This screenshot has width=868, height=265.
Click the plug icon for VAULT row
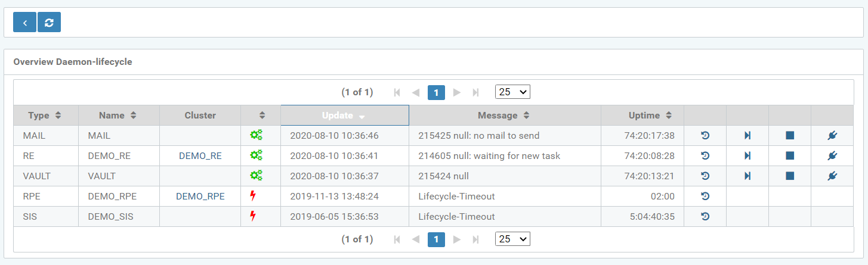point(832,176)
